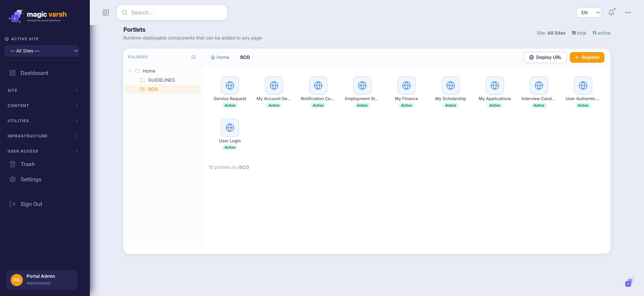This screenshot has width=644, height=296.
Task: Click the Dashboard grid icon
Action: coord(13,73)
